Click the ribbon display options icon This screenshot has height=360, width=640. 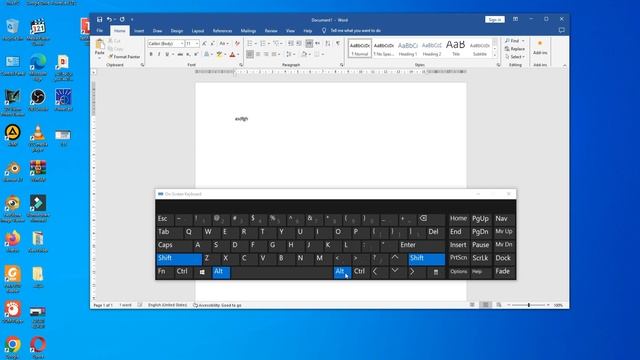pyautogui.click(x=516, y=19)
